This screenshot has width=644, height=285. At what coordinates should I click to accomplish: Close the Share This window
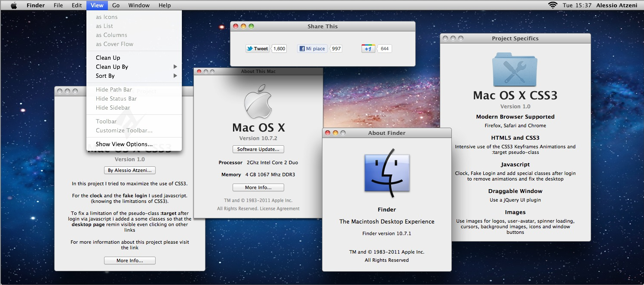236,26
